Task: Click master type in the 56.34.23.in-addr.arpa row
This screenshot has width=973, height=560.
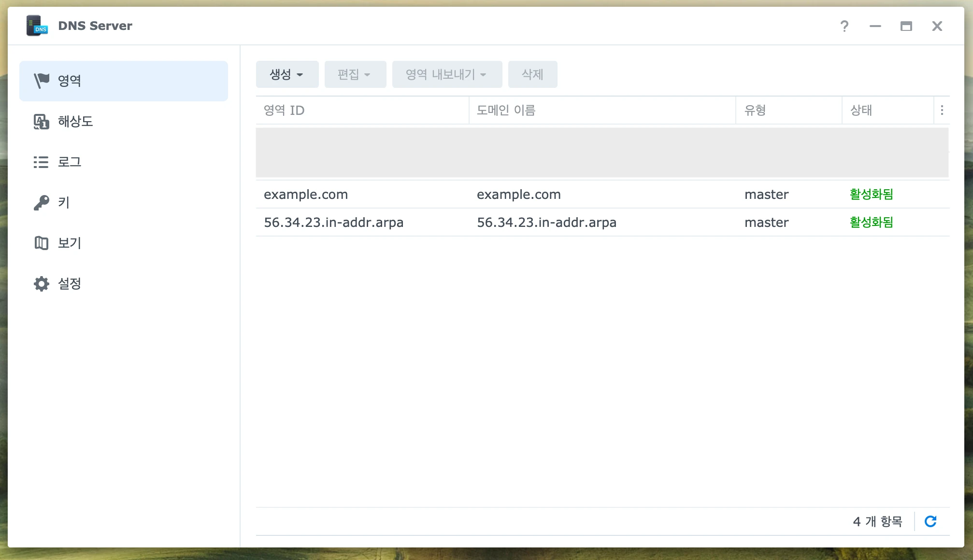Action: (x=766, y=223)
